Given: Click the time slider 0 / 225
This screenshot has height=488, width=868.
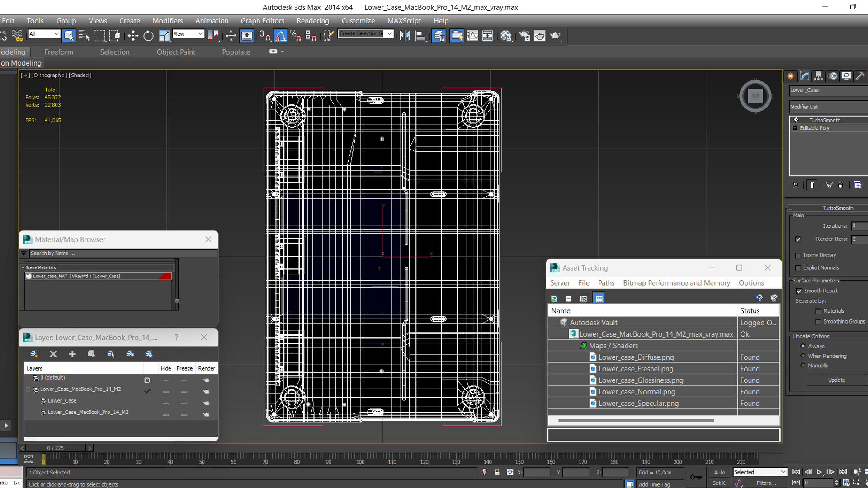Looking at the screenshot, I should pos(55,448).
